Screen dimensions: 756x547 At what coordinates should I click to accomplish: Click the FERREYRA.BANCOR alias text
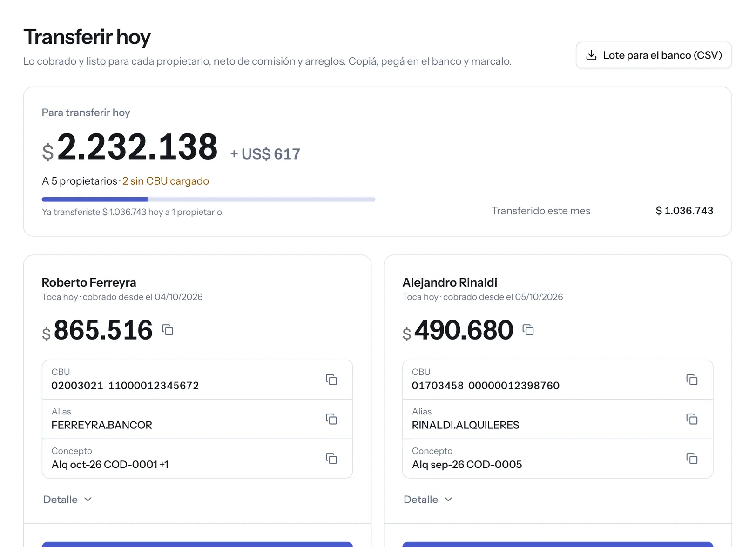pyautogui.click(x=102, y=425)
